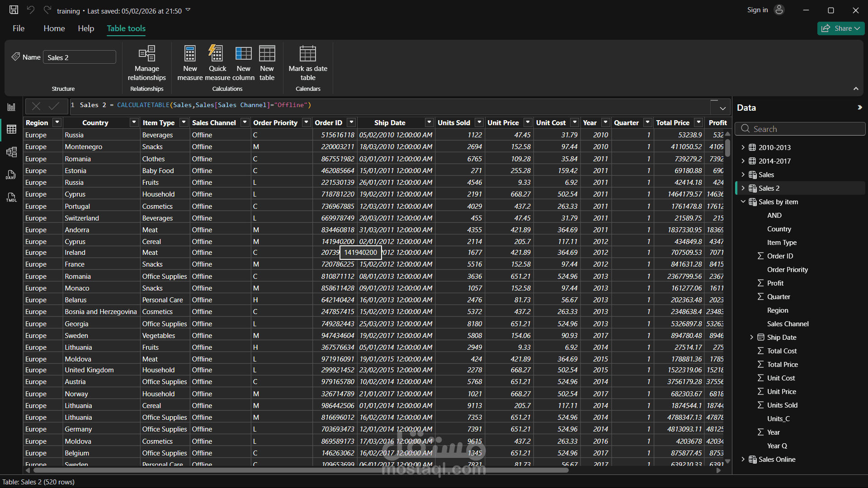The width and height of the screenshot is (868, 488).
Task: Click the Data pane search field
Action: tap(805, 129)
